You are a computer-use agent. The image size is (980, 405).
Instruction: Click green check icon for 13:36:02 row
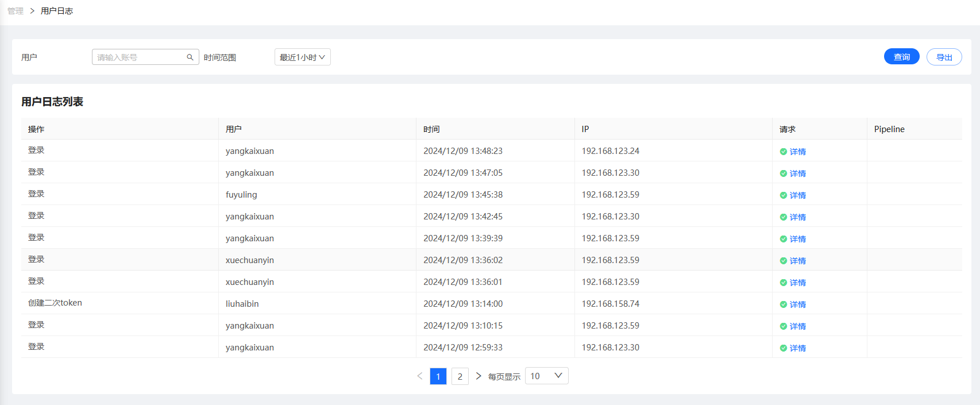(783, 261)
